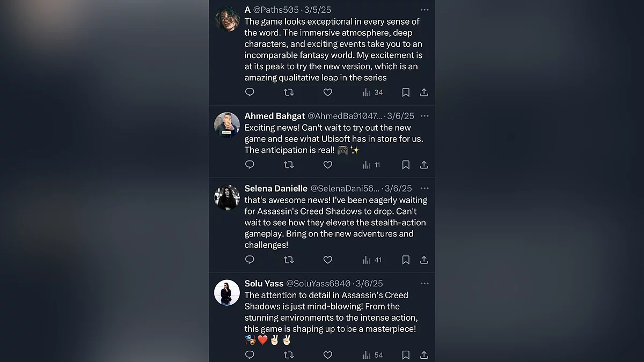Reply to Solu Yass's tweet
This screenshot has width=644, height=362.
pyautogui.click(x=250, y=354)
